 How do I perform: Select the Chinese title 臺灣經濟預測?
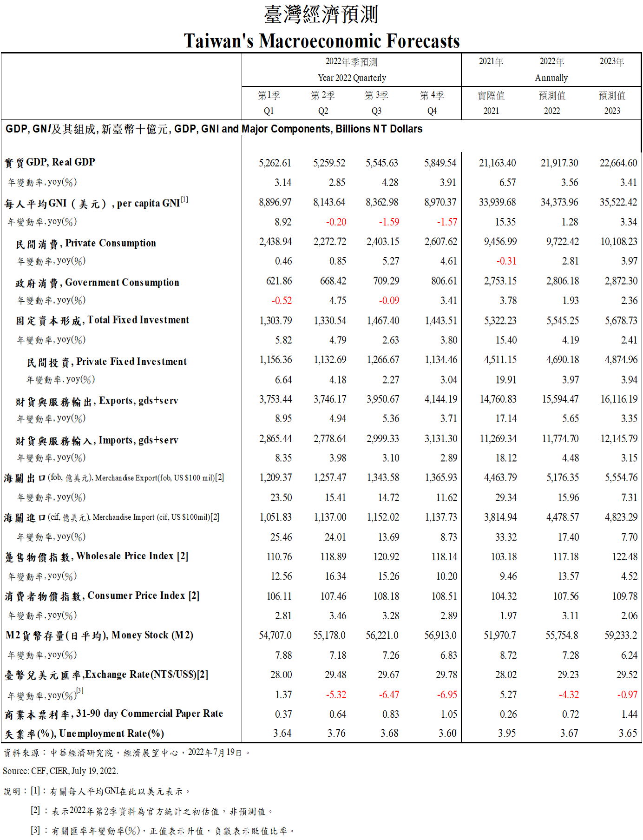(x=321, y=14)
